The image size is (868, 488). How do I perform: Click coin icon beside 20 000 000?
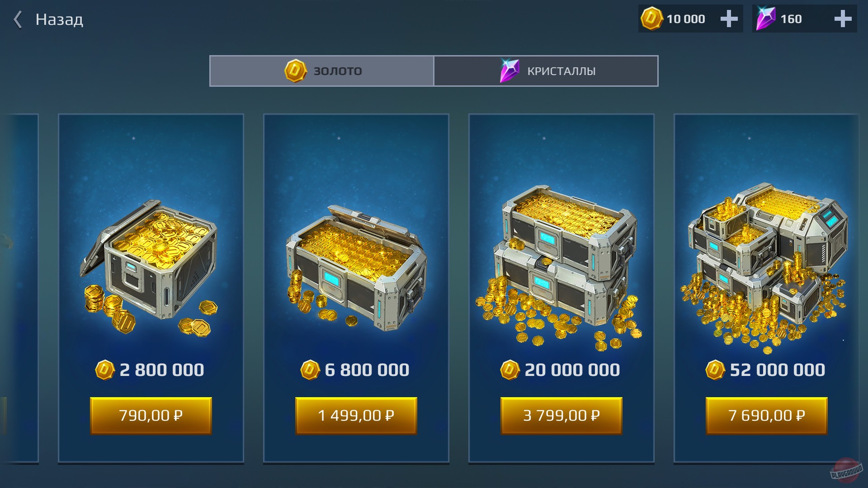click(x=510, y=370)
